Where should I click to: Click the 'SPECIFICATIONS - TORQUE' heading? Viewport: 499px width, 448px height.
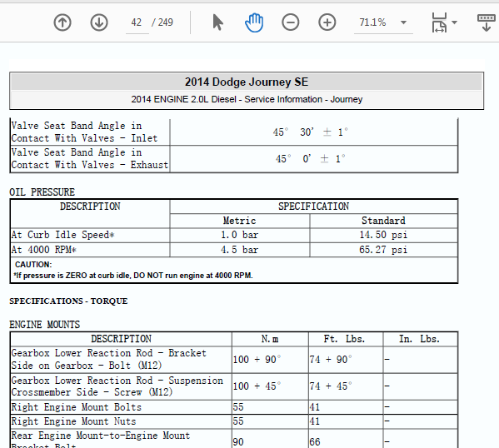68,301
